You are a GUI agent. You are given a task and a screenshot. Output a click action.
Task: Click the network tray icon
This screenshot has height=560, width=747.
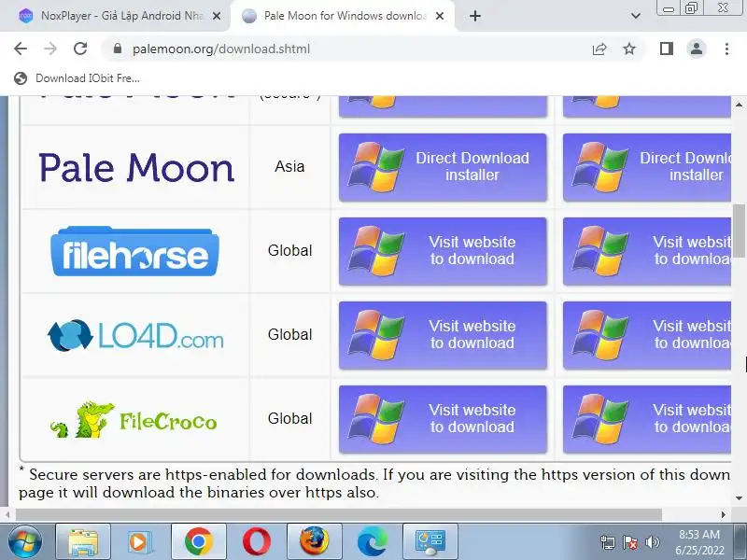point(608,542)
